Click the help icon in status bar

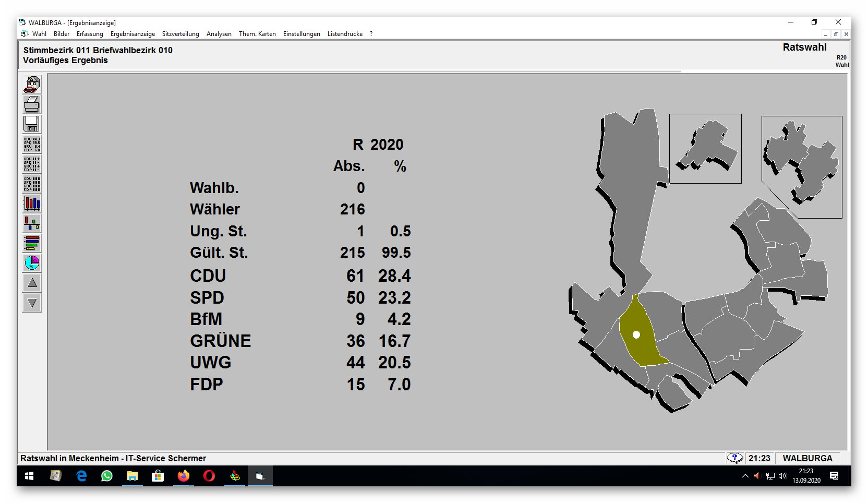(x=735, y=458)
